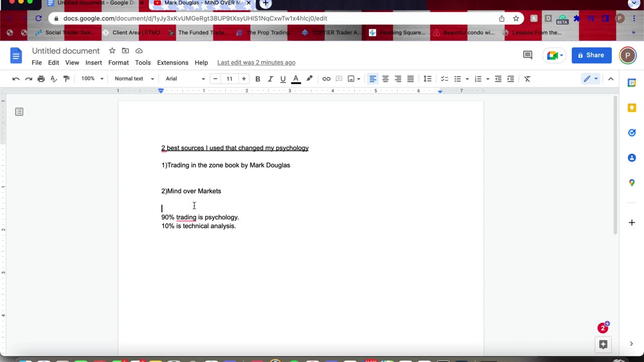Open comment history speech bubble icon
The width and height of the screenshot is (644, 362).
click(528, 55)
